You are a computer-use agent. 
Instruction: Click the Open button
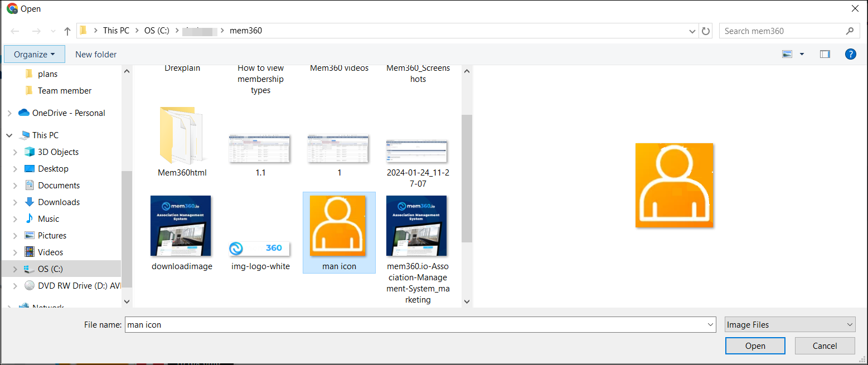(755, 345)
